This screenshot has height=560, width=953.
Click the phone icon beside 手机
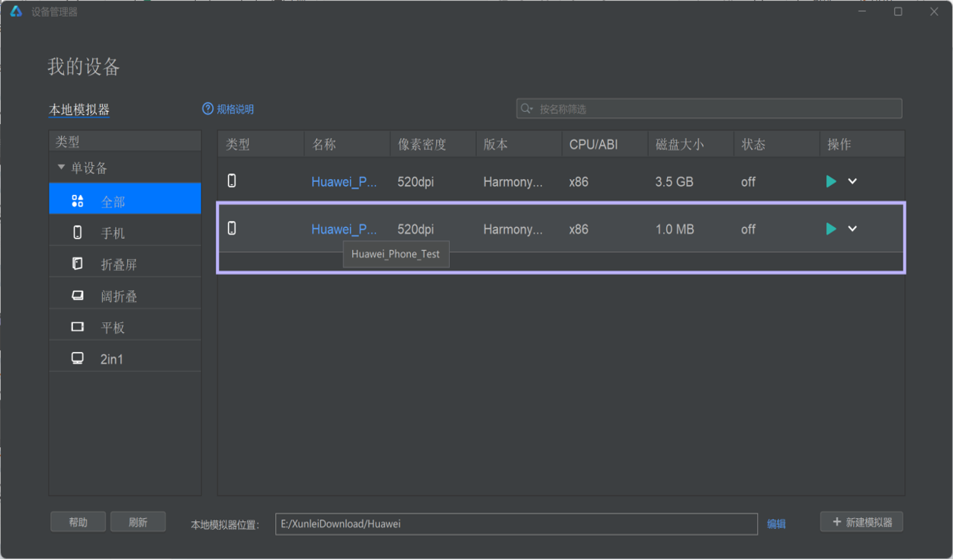77,233
